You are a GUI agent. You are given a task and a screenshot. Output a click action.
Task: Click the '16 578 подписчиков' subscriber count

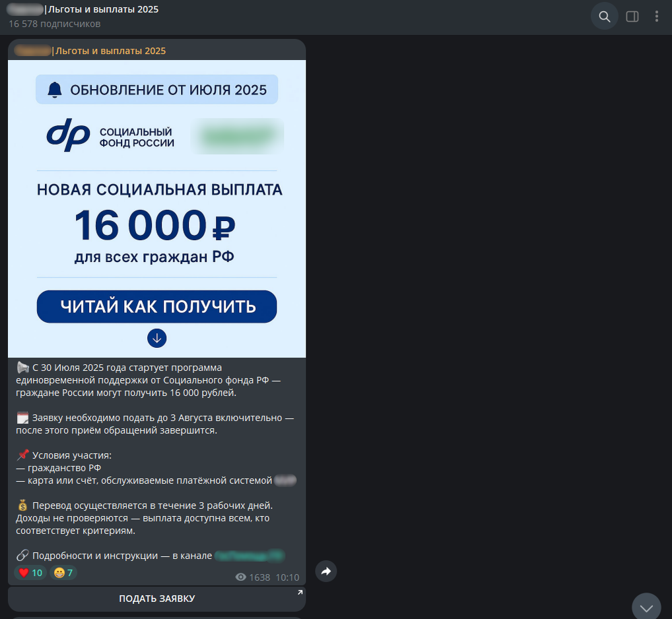[x=54, y=24]
